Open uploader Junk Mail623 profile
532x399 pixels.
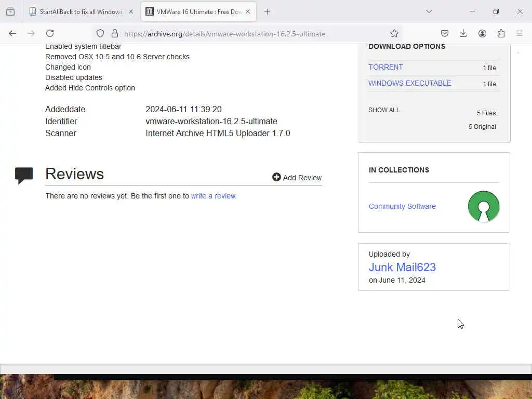pyautogui.click(x=402, y=268)
